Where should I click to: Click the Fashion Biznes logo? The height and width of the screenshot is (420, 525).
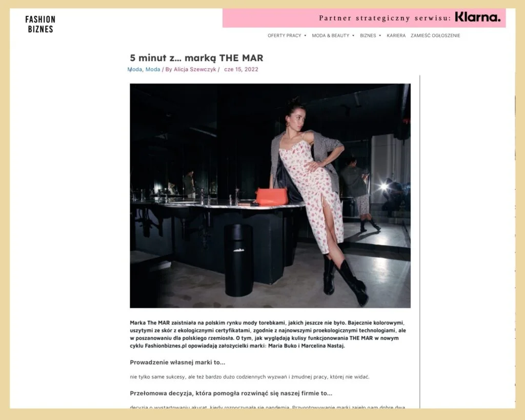coord(40,24)
